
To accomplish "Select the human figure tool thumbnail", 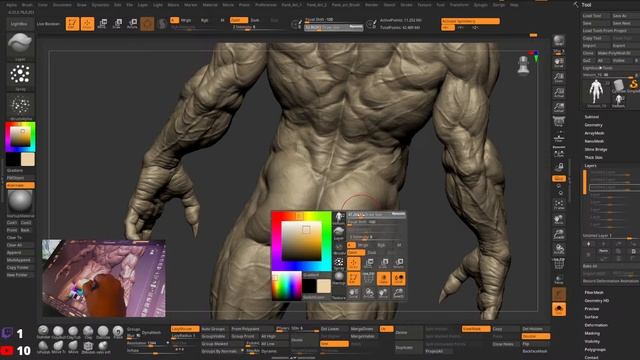I will [596, 92].
